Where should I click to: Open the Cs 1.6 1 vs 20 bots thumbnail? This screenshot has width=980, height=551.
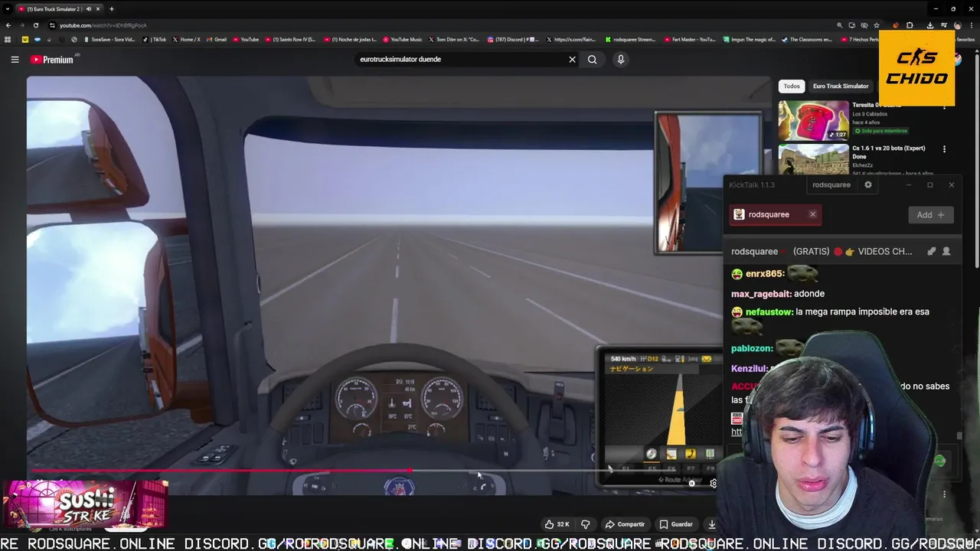tap(813, 159)
